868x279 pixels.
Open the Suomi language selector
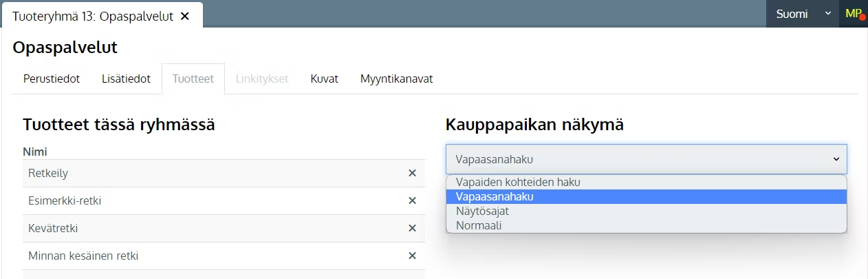803,14
